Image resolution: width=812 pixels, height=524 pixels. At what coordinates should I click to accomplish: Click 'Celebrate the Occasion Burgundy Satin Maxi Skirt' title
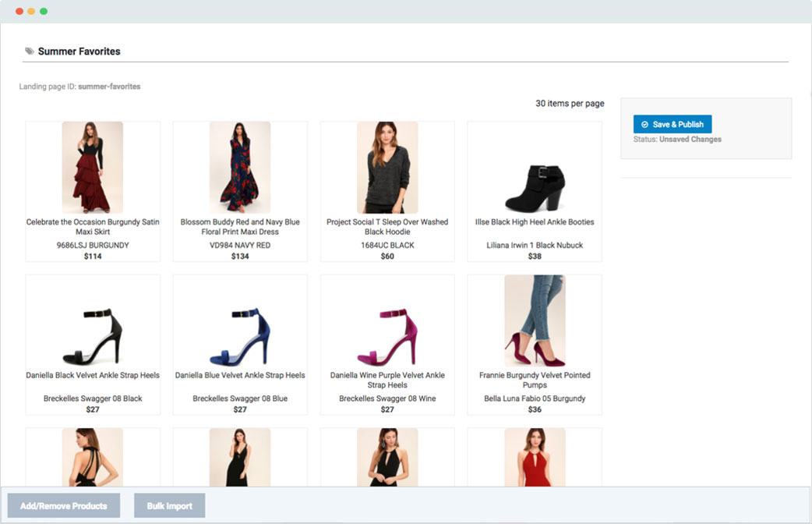[x=93, y=226]
